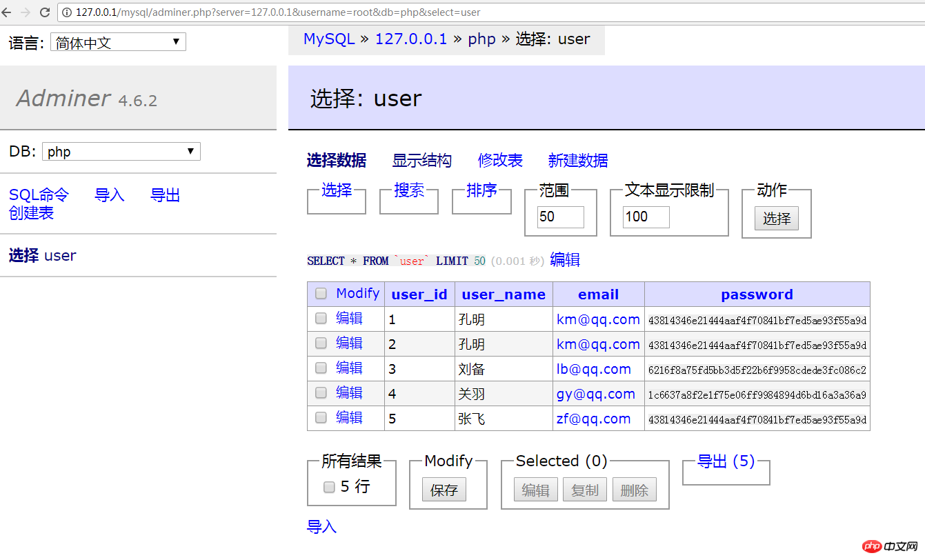Toggle the select-all checkbox in table header
Viewport: 925px width, 560px height.
(x=321, y=294)
